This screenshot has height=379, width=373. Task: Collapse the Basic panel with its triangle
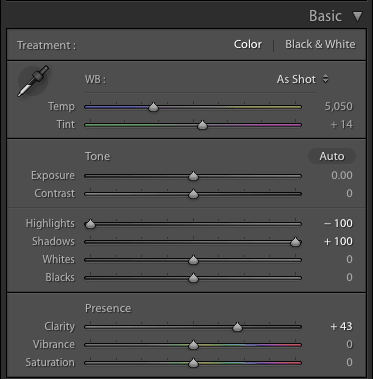(357, 16)
